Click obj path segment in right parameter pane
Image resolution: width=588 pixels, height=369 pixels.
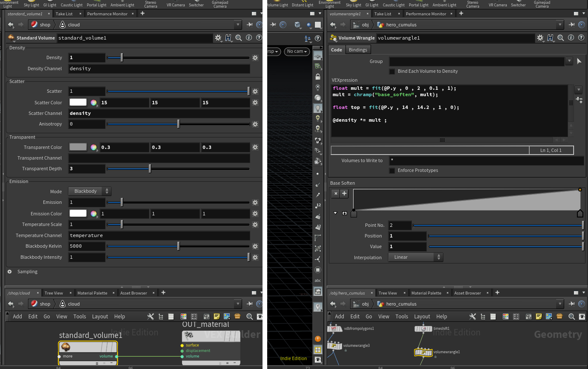point(362,25)
